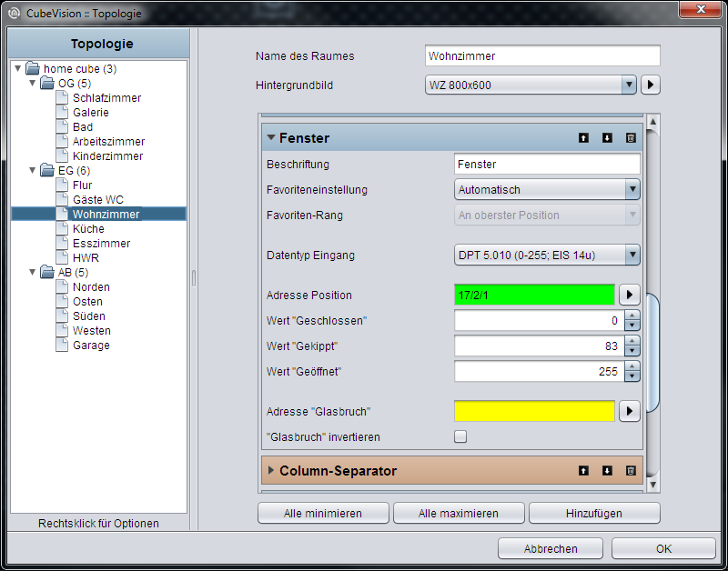
Task: Move Column-Separator down with arrow icon
Action: pos(607,471)
